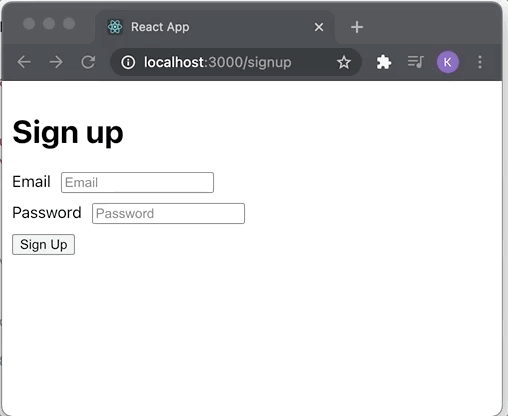Click the Sign up heading
The height and width of the screenshot is (416, 508).
coord(68,133)
